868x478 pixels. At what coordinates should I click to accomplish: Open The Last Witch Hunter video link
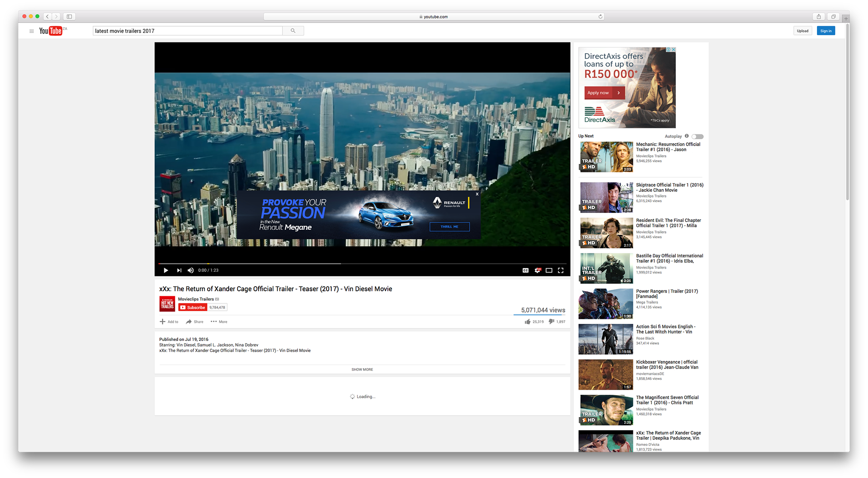665,329
